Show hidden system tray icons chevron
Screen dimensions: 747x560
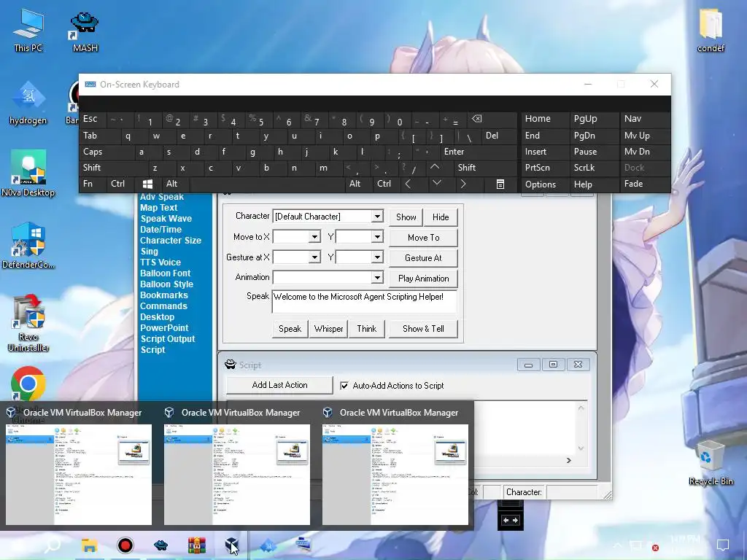(617, 545)
